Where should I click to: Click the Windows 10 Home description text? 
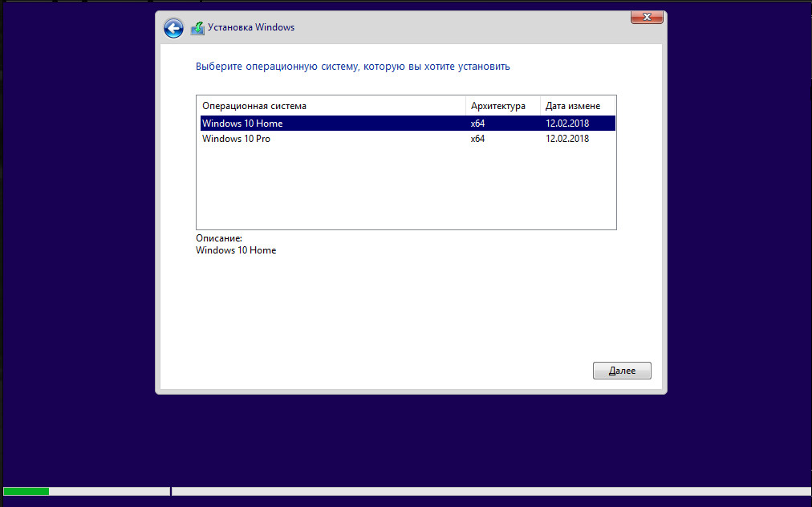click(236, 250)
